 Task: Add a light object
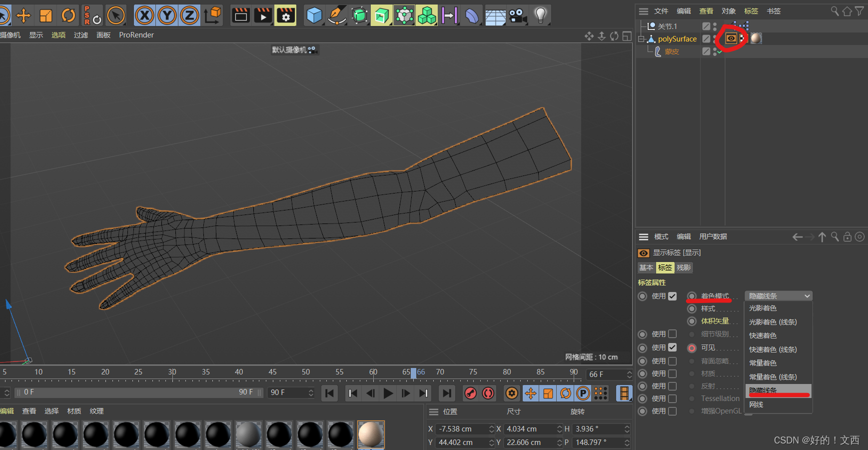tap(540, 15)
